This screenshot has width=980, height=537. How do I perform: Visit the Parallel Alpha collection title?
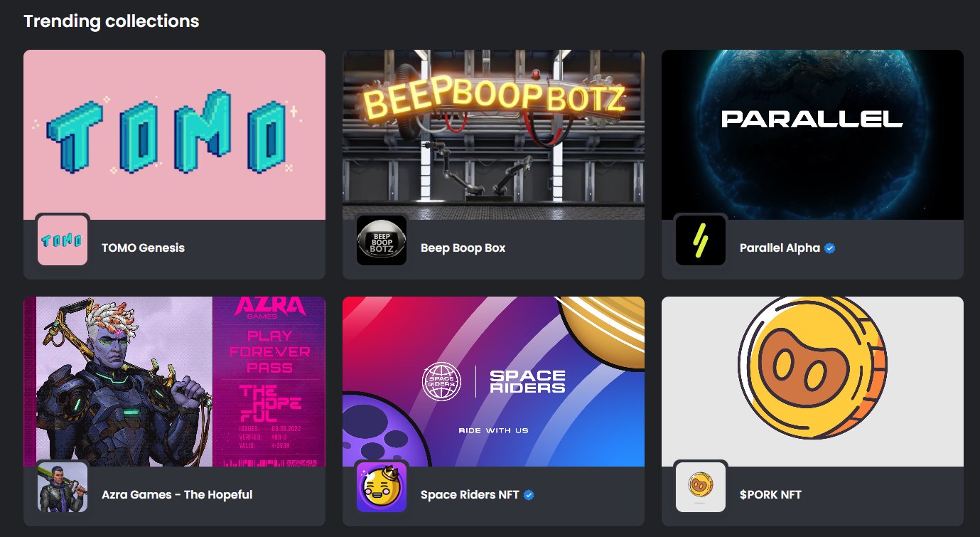pyautogui.click(x=780, y=248)
